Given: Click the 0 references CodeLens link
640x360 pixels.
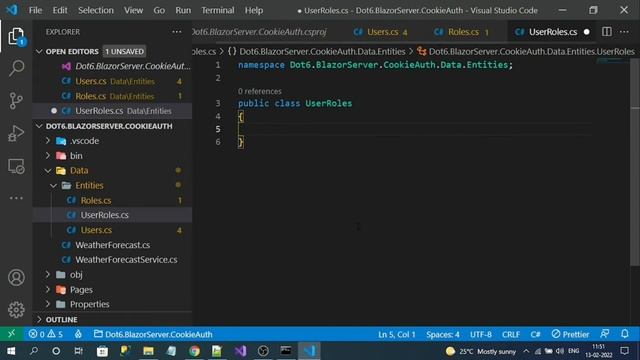Looking at the screenshot, I should [260, 91].
